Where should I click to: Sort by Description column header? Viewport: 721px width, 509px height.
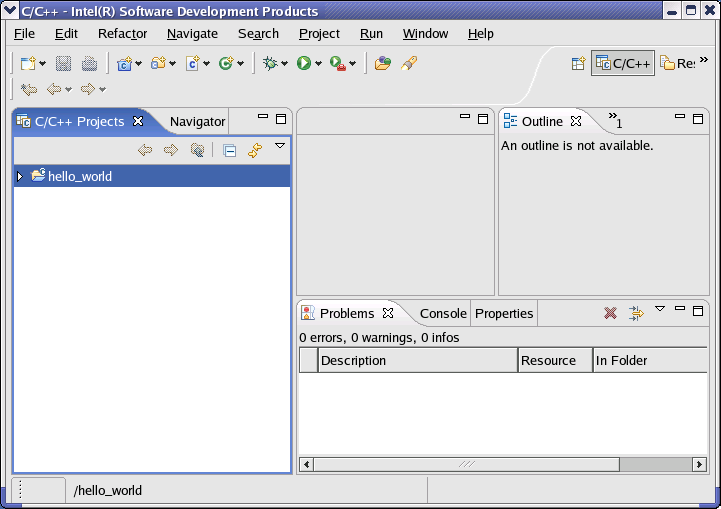point(418,360)
